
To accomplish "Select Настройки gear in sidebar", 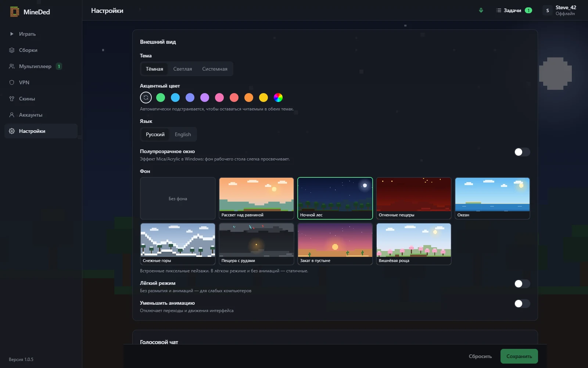I will click(x=41, y=131).
